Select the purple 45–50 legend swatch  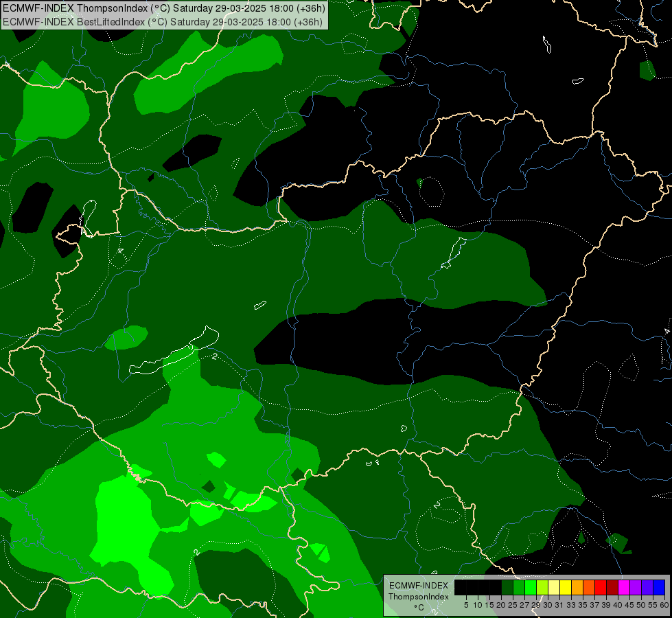[636, 587]
